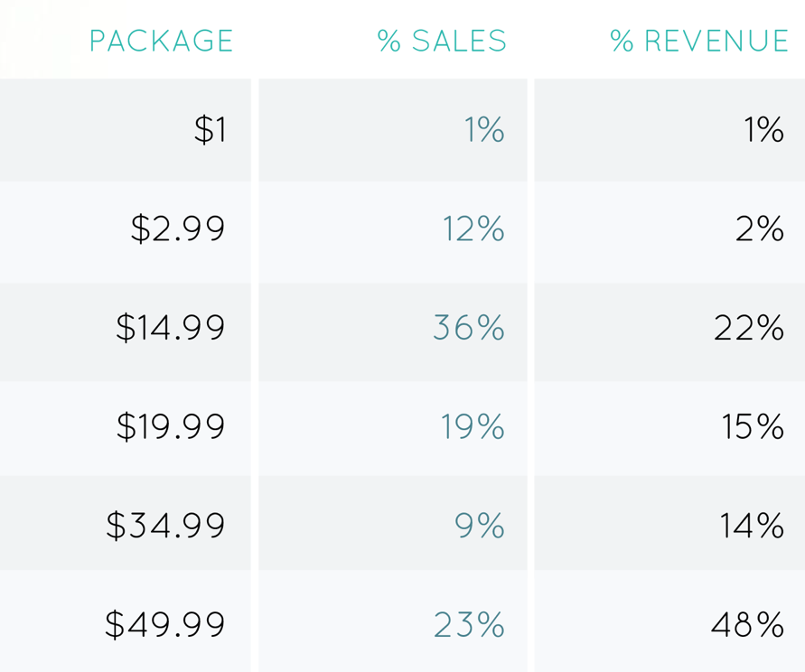Click the 19% sales value
The image size is (805, 672).
pyautogui.click(x=473, y=426)
